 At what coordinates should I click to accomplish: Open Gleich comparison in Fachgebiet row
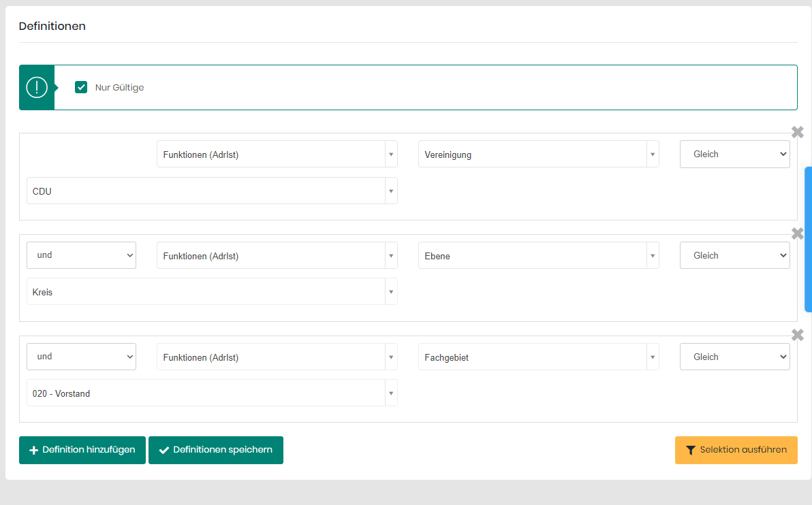(x=734, y=357)
